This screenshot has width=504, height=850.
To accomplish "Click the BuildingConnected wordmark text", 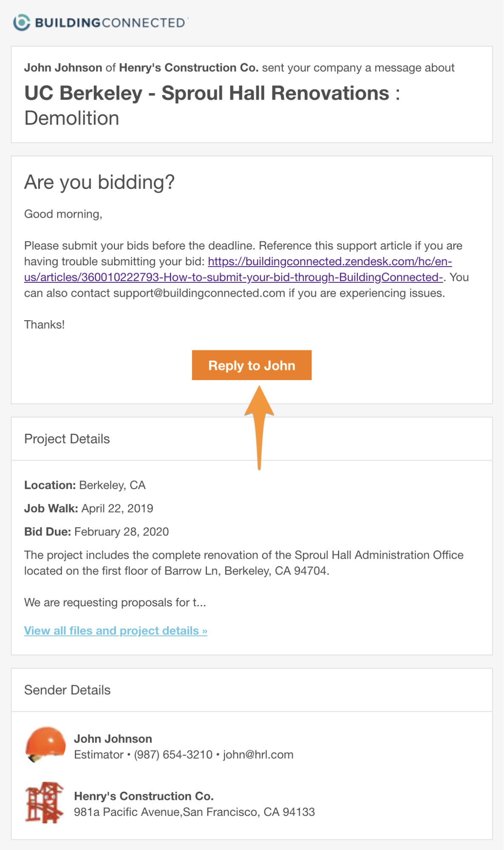I will tap(110, 23).
